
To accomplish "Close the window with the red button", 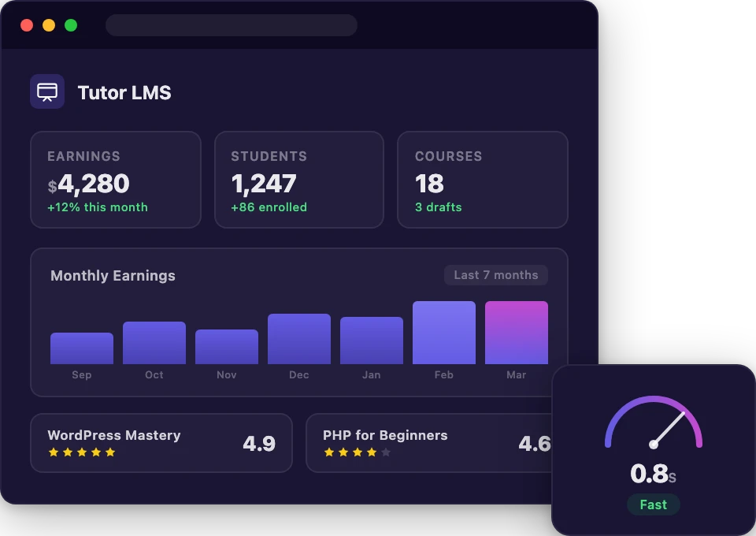I will 27,25.
